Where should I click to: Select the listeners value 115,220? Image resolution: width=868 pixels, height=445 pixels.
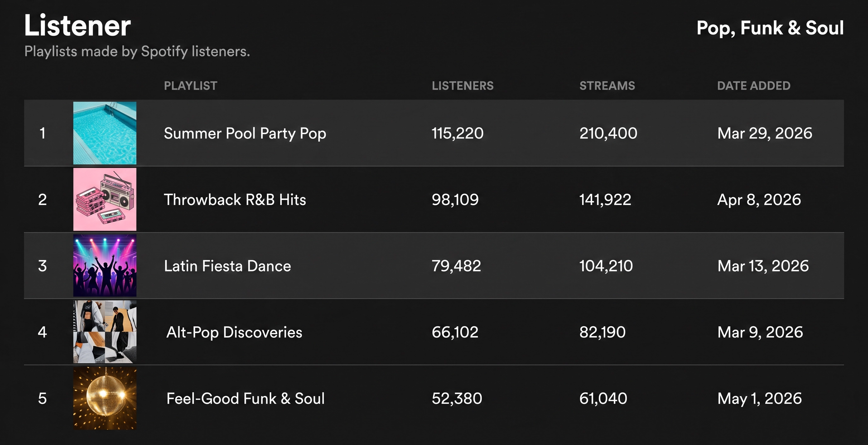458,134
